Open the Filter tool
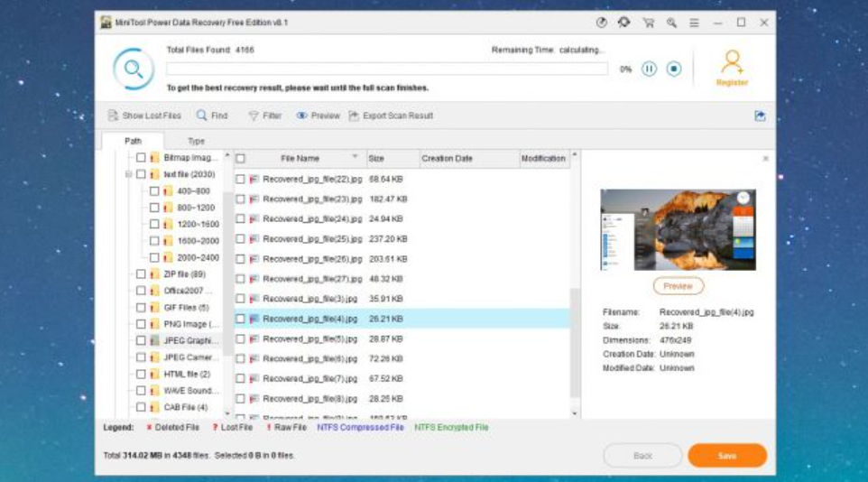This screenshot has height=482, width=868. [265, 116]
